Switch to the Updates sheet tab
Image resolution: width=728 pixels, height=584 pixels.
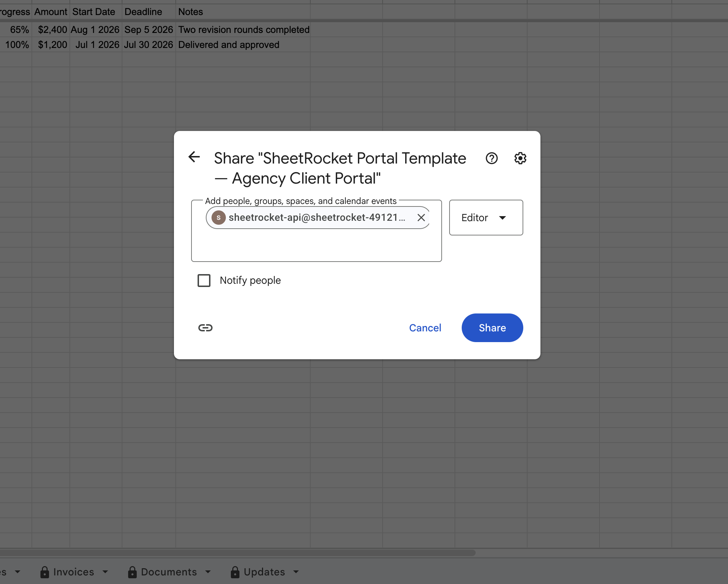(x=264, y=572)
